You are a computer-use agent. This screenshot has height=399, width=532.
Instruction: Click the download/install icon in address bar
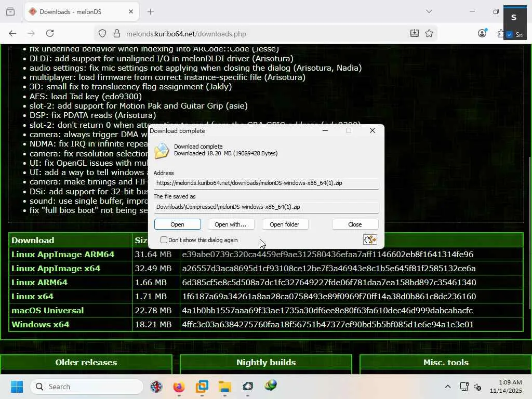pos(414,33)
